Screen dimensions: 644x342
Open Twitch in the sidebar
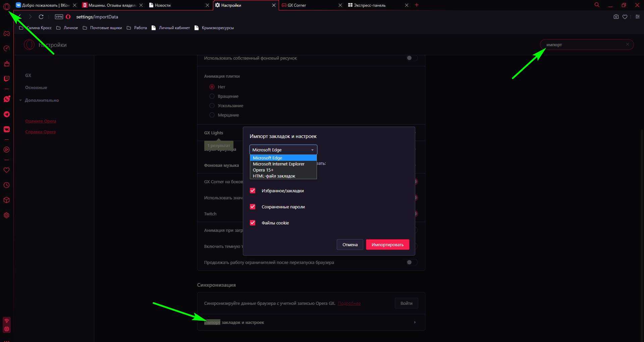(7, 79)
